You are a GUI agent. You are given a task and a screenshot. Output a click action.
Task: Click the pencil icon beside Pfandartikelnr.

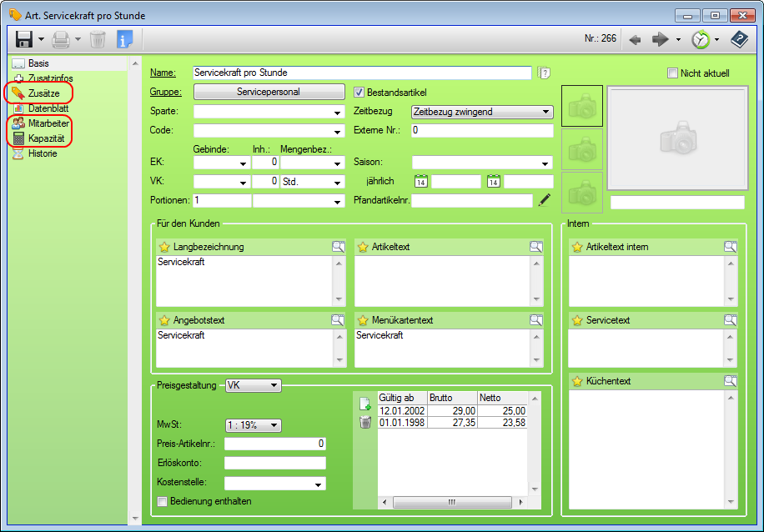545,200
